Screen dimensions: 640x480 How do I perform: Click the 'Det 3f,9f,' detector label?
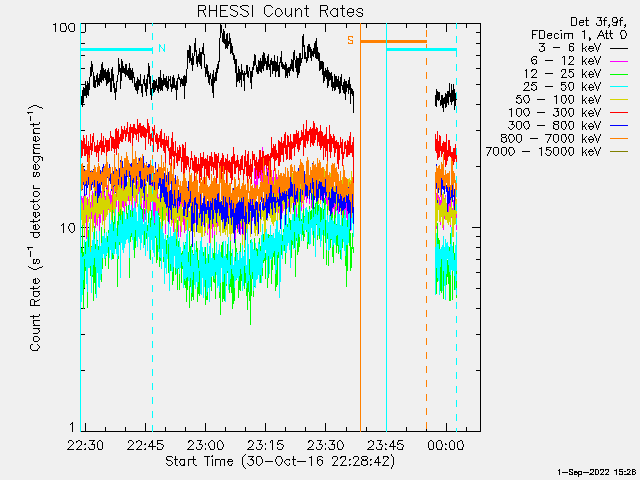pos(598,22)
